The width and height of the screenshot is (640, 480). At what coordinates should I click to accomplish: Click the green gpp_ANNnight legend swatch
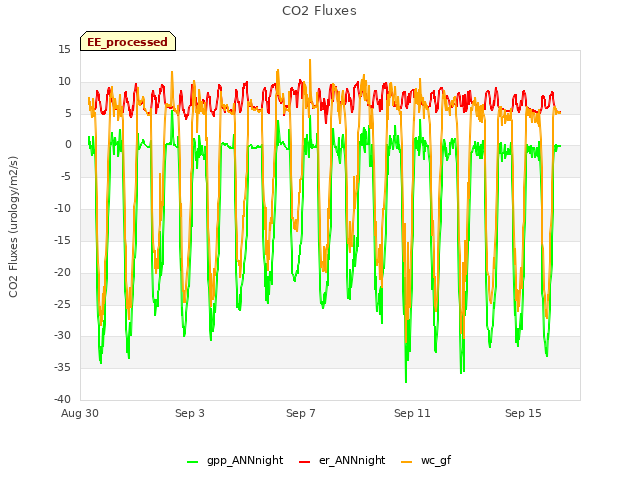click(x=192, y=462)
